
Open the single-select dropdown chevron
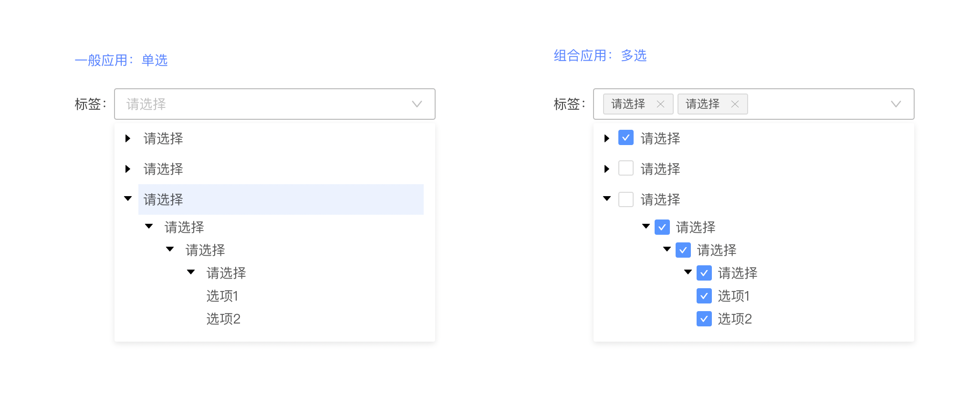[x=417, y=104]
